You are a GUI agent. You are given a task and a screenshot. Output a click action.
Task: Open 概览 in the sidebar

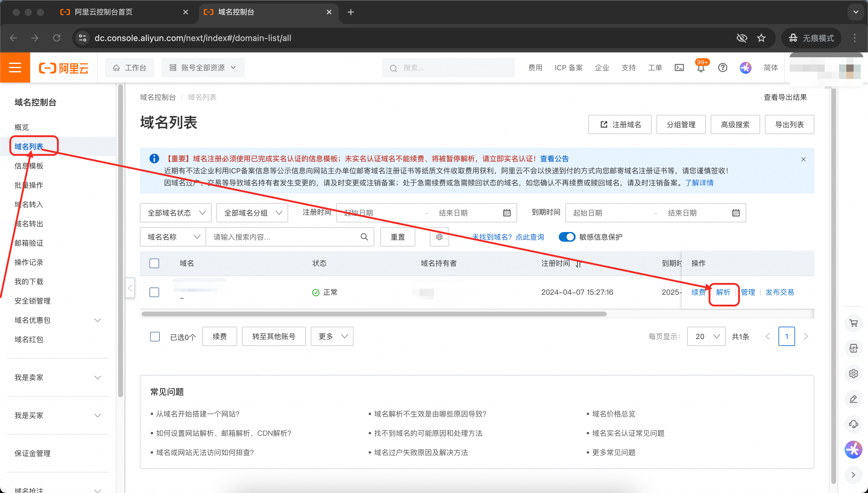[x=22, y=127]
